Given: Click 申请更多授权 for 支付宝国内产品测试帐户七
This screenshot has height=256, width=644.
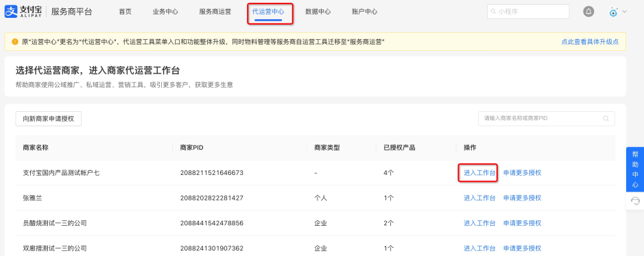Looking at the screenshot, I should pyautogui.click(x=522, y=172).
